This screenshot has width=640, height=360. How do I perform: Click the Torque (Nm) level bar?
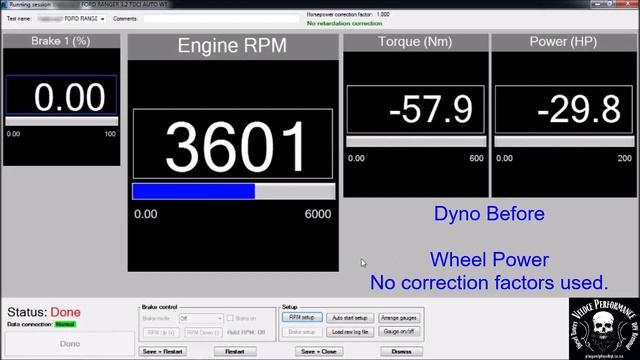coord(416,142)
